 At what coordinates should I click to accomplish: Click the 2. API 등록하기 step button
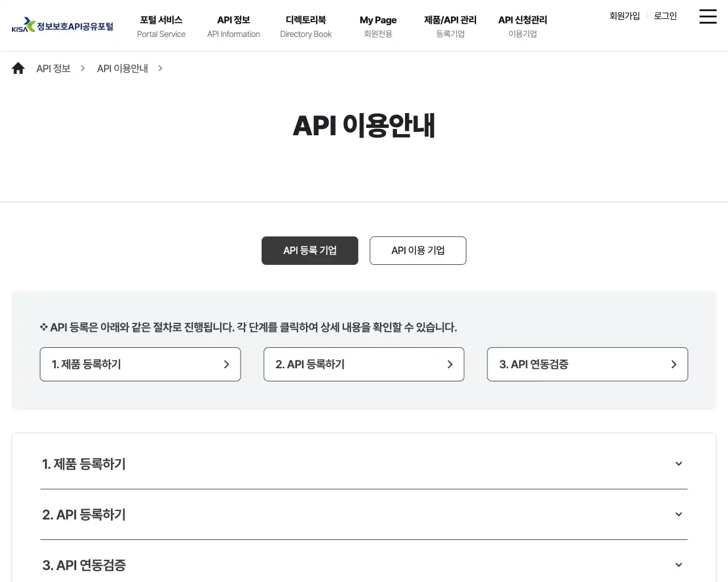pyautogui.click(x=364, y=364)
